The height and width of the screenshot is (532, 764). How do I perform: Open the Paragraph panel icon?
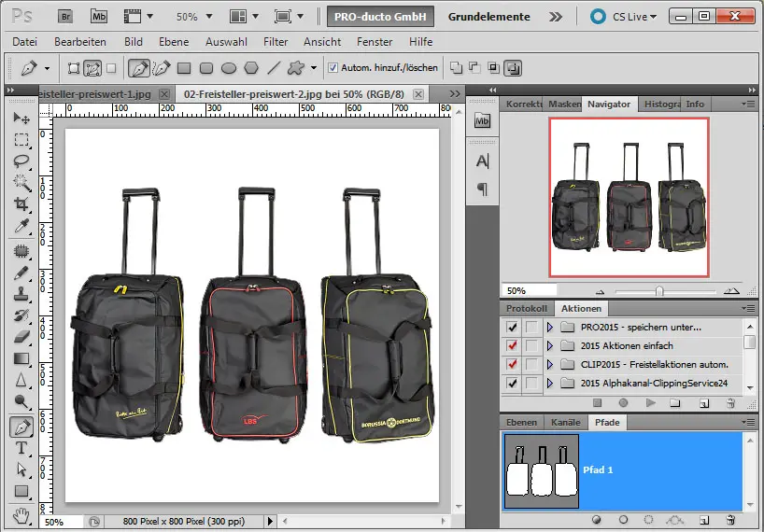482,189
